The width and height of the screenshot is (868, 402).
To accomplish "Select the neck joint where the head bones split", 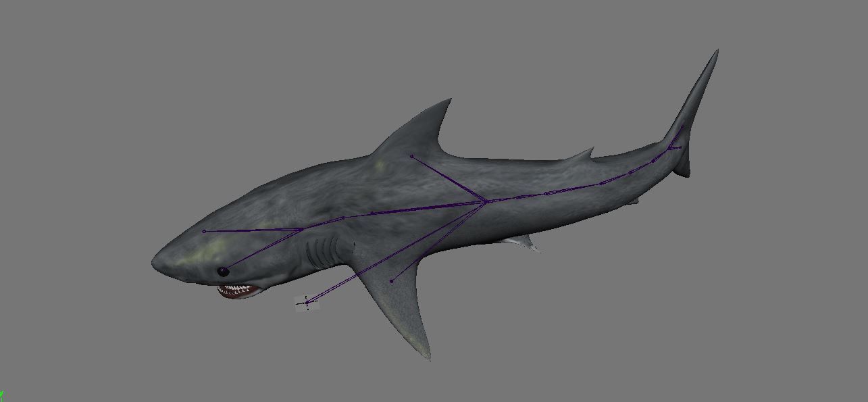I will tap(301, 230).
